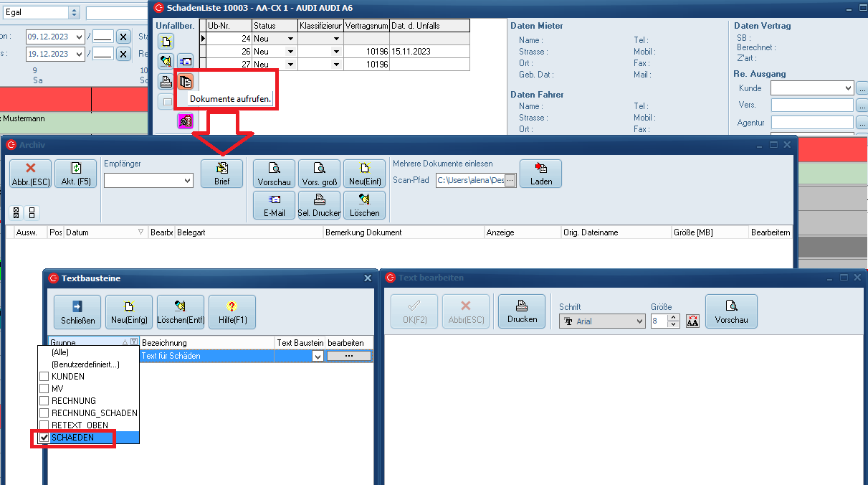Click Drucken in Text bearbeiten window
Image resolution: width=868 pixels, height=485 pixels.
(x=522, y=311)
